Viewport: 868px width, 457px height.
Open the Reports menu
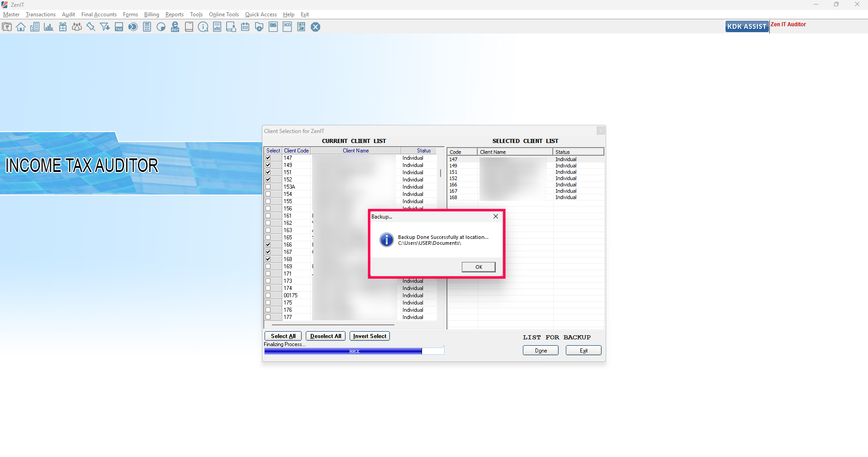(174, 14)
